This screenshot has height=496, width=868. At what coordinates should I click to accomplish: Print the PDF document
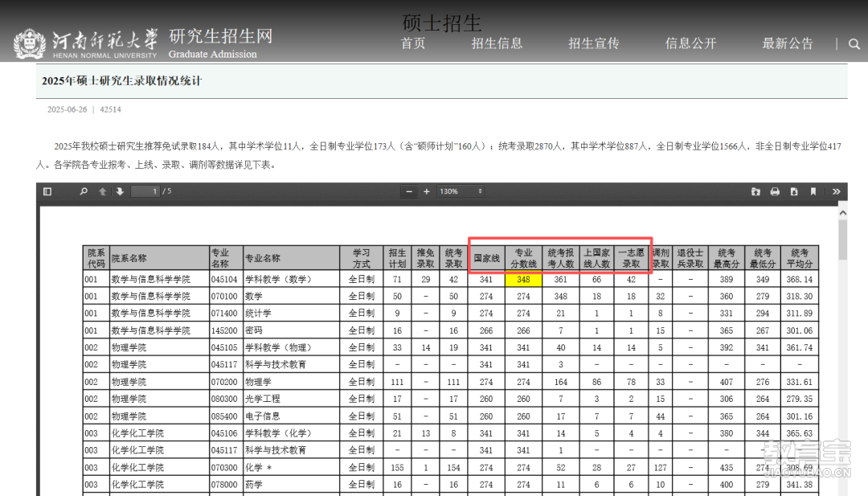(x=774, y=191)
